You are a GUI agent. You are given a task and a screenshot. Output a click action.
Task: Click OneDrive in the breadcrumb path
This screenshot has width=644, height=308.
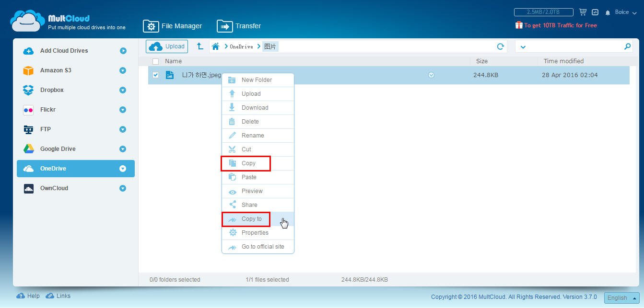click(241, 46)
